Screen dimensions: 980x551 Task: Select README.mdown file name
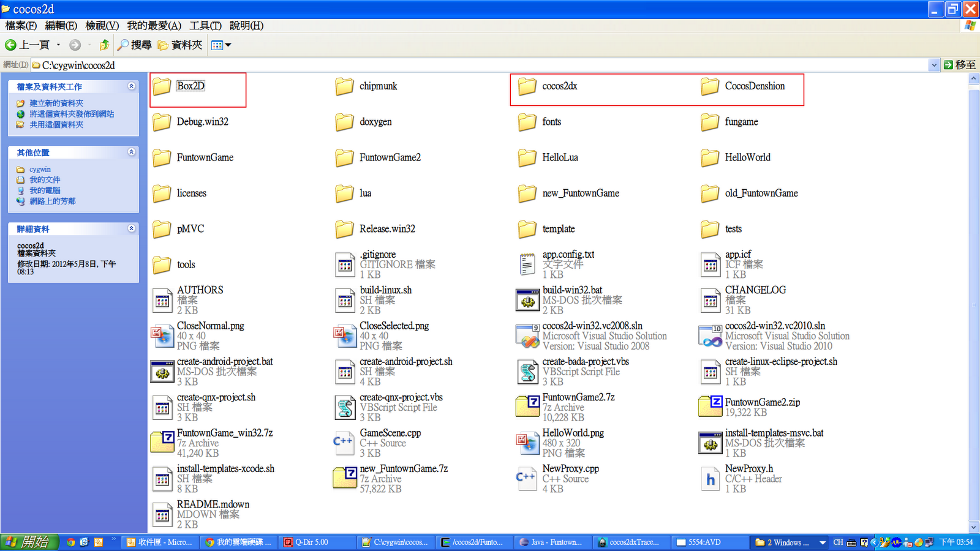[x=213, y=504]
